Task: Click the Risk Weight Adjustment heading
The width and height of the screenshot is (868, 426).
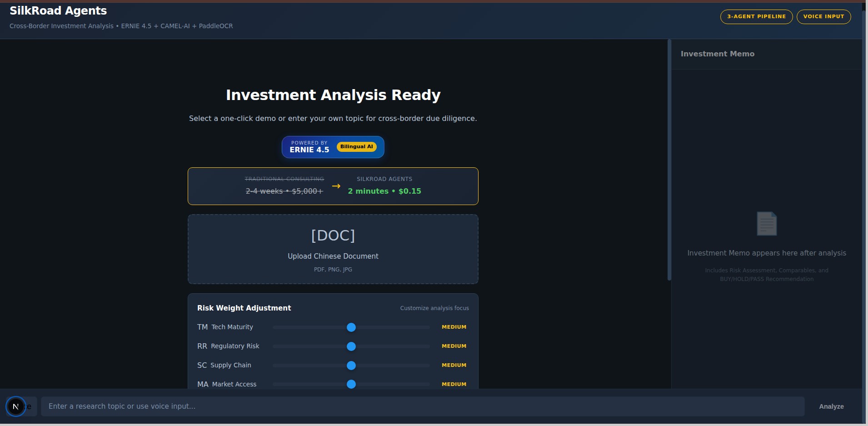Action: click(x=244, y=308)
